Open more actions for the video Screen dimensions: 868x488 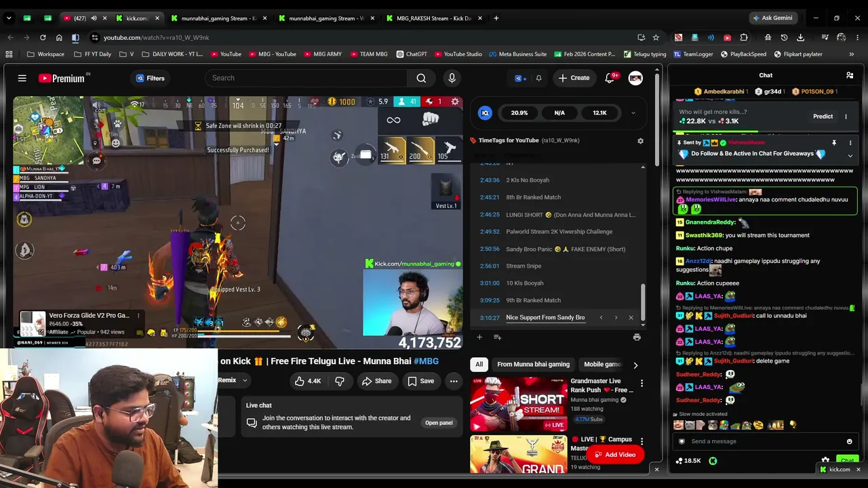click(454, 381)
